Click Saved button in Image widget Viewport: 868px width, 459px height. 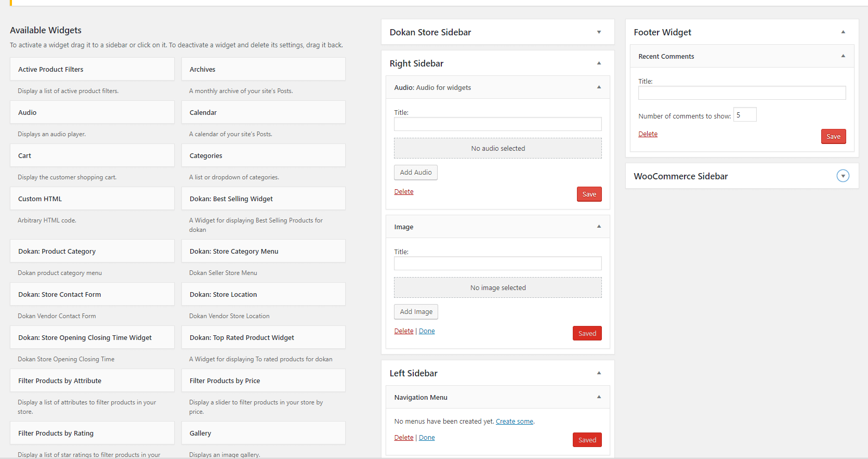pos(587,333)
